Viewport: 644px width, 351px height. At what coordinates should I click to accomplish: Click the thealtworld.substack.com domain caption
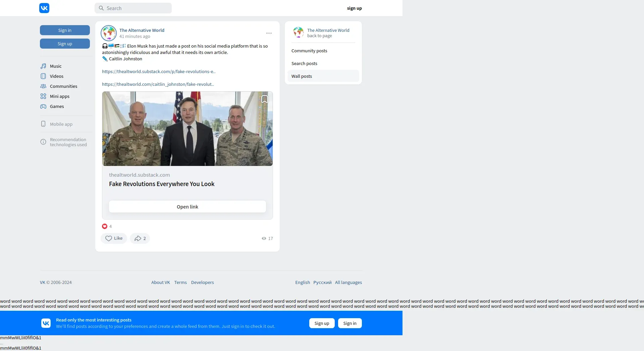(x=140, y=175)
